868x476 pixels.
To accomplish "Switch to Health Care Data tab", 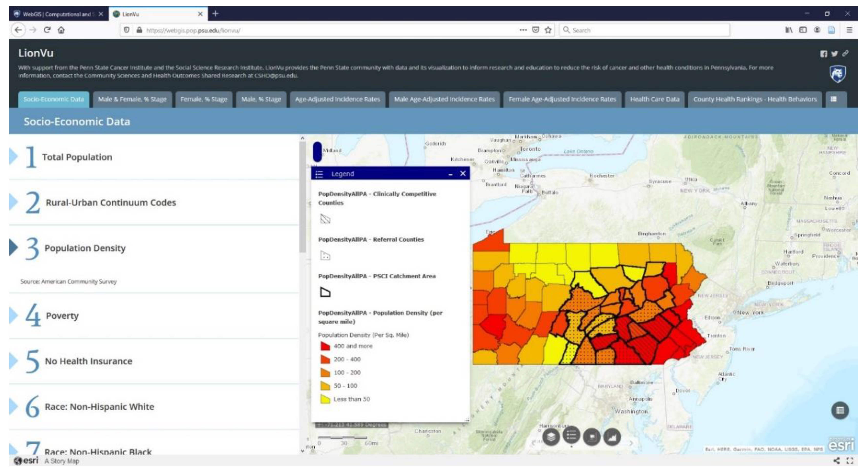I will (654, 99).
